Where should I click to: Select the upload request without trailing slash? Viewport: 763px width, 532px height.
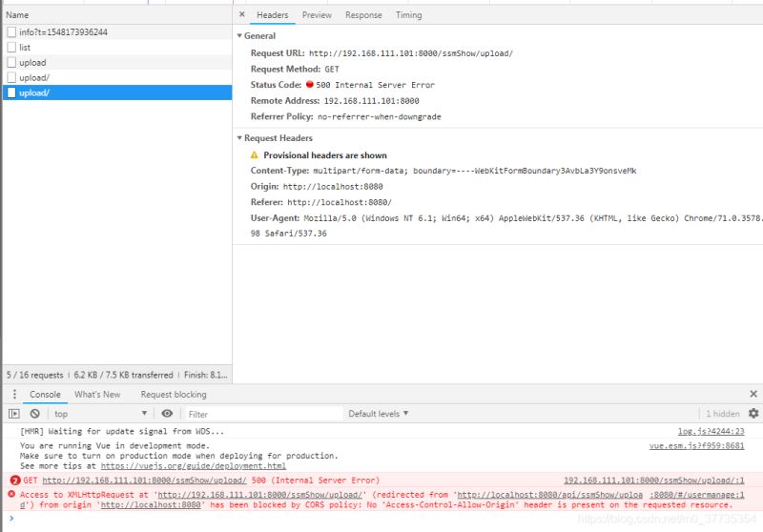pyautogui.click(x=117, y=62)
